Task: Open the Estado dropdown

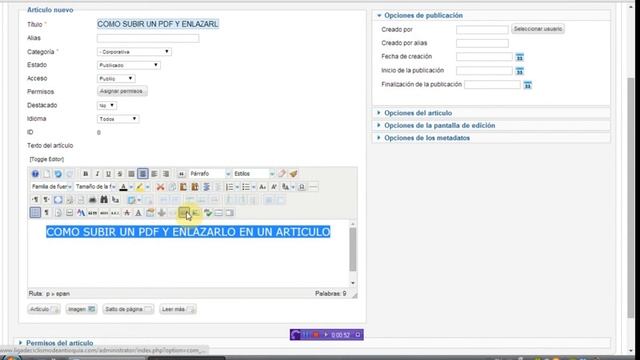Action: [x=129, y=65]
